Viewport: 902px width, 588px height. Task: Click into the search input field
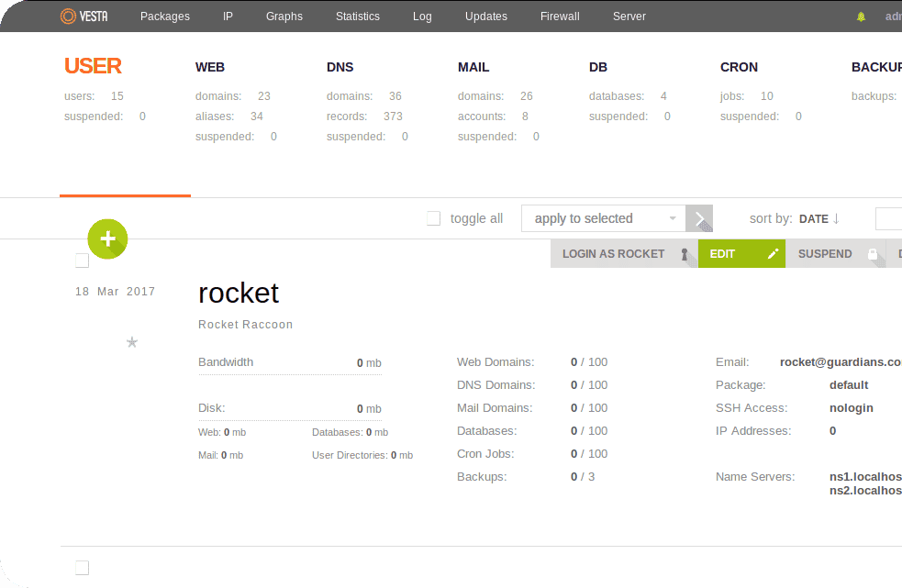coord(888,218)
